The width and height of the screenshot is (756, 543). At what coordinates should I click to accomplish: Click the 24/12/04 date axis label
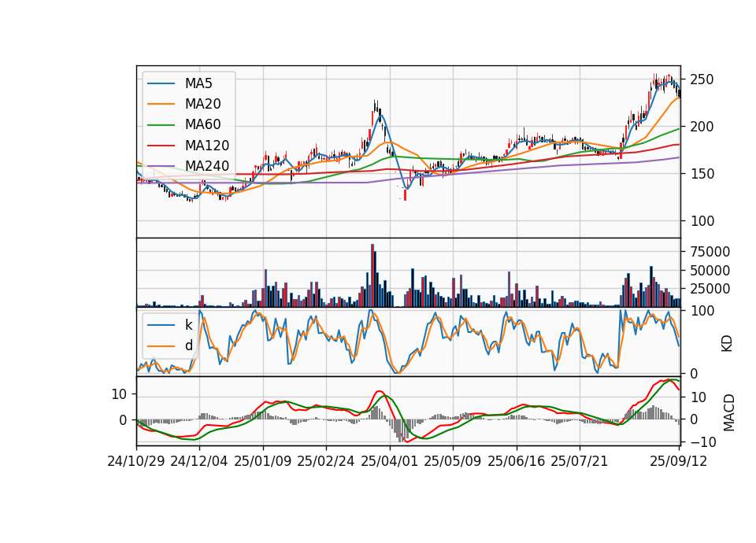(x=199, y=461)
